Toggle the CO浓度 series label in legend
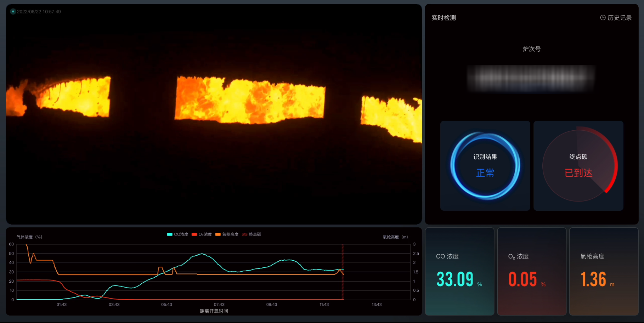The width and height of the screenshot is (644, 323). click(181, 234)
